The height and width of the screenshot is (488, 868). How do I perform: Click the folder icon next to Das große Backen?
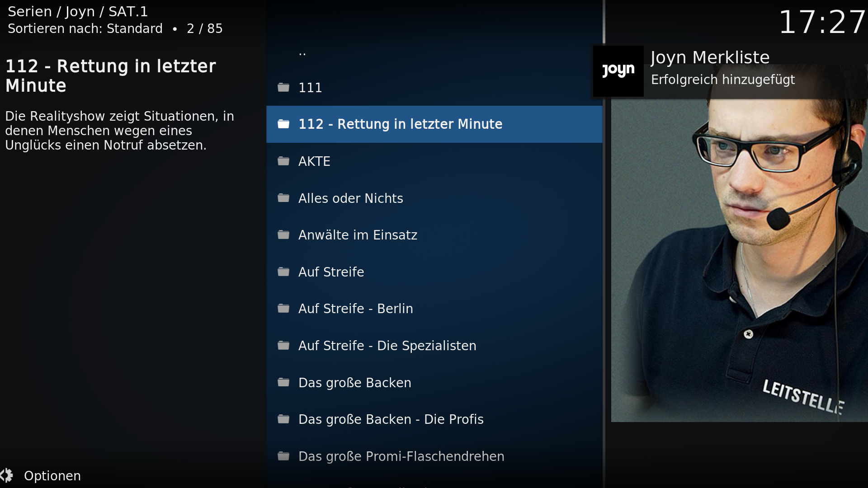click(x=283, y=382)
